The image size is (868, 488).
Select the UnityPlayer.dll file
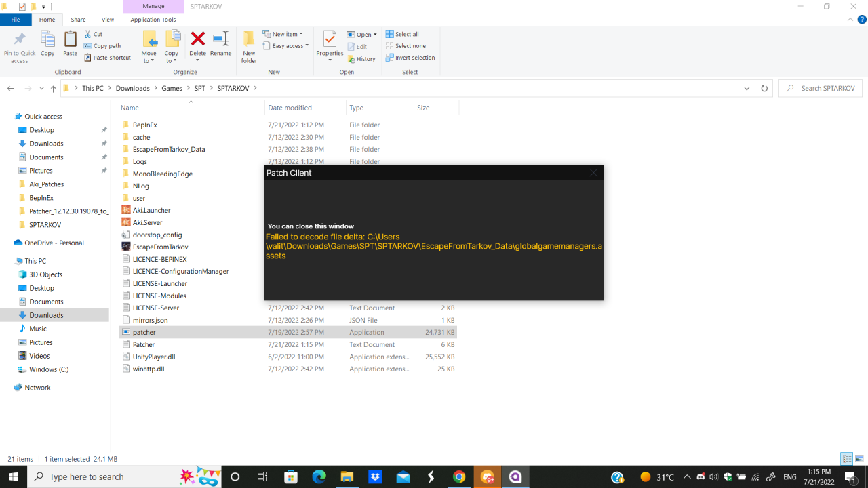(x=154, y=357)
